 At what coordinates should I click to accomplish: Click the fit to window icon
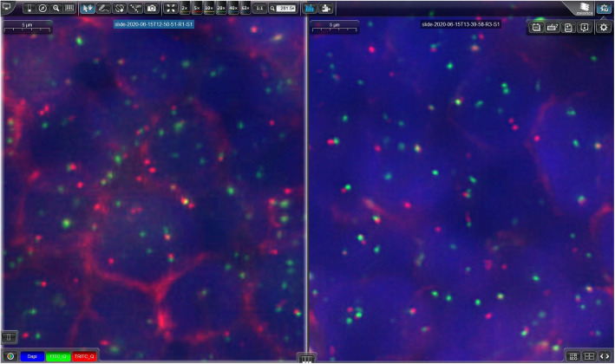pyautogui.click(x=171, y=8)
